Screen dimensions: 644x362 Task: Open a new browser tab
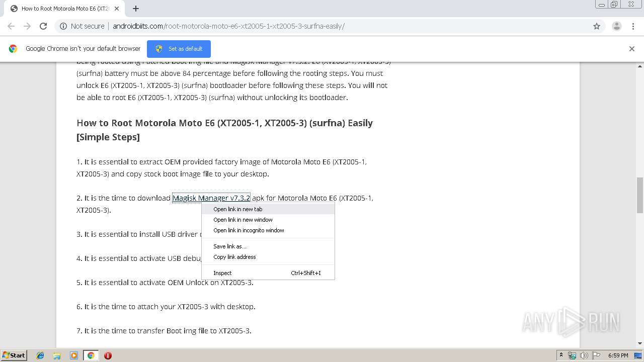tap(136, 9)
